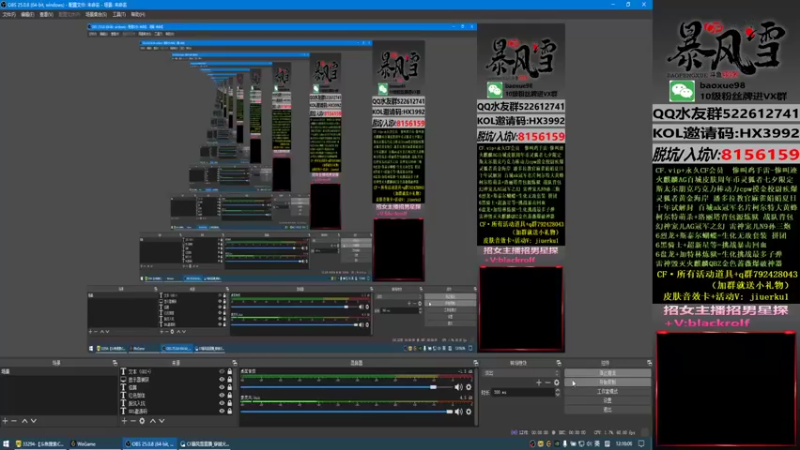Select the display capture source in the list

[177, 380]
